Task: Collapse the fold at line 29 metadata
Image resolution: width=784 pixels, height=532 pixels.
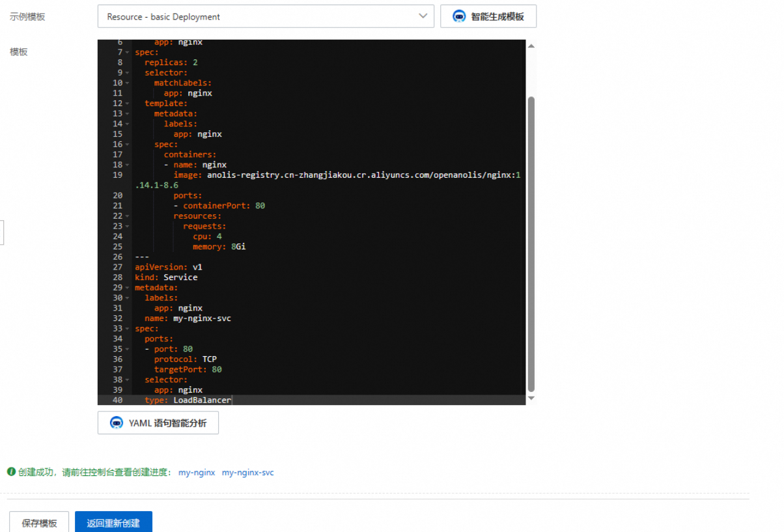Action: pos(128,288)
